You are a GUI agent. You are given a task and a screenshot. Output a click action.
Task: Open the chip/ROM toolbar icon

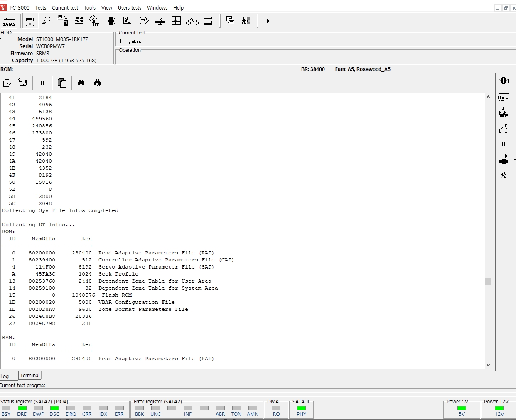point(111,21)
